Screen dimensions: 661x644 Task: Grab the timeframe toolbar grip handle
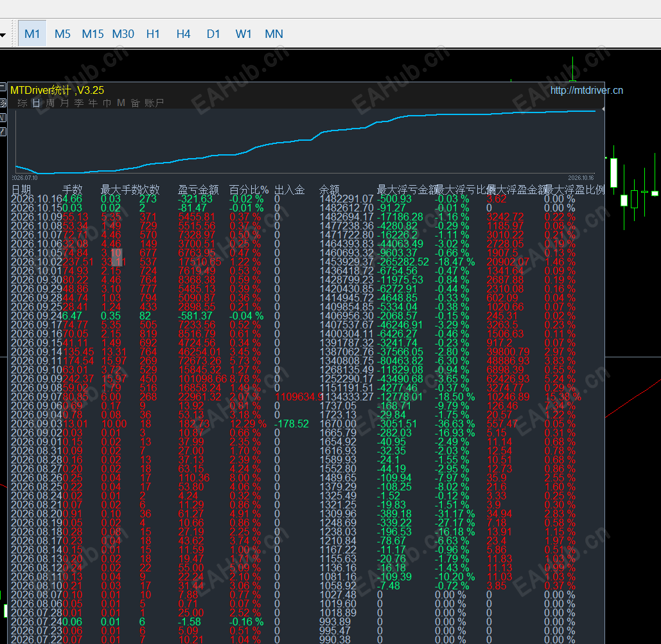click(x=13, y=33)
